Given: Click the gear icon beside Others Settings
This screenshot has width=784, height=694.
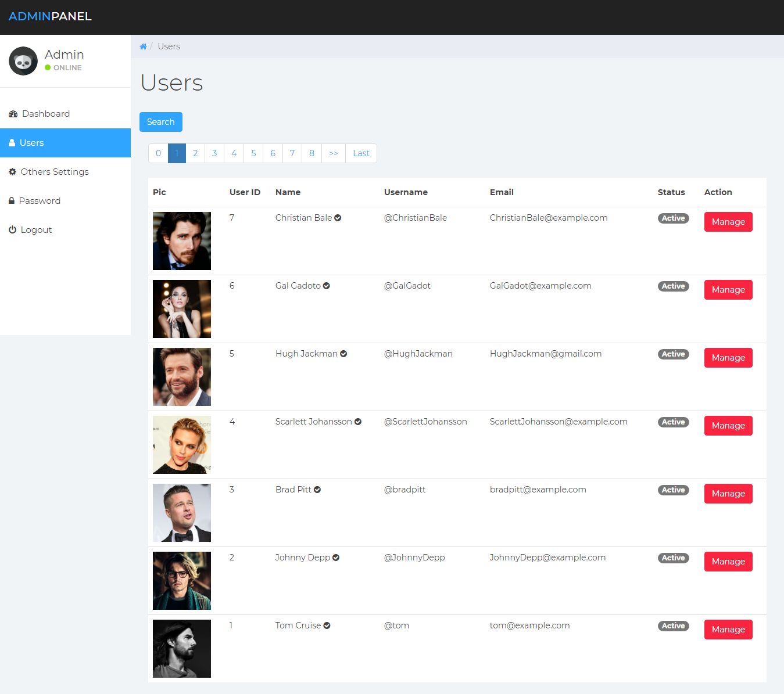Looking at the screenshot, I should pos(12,172).
